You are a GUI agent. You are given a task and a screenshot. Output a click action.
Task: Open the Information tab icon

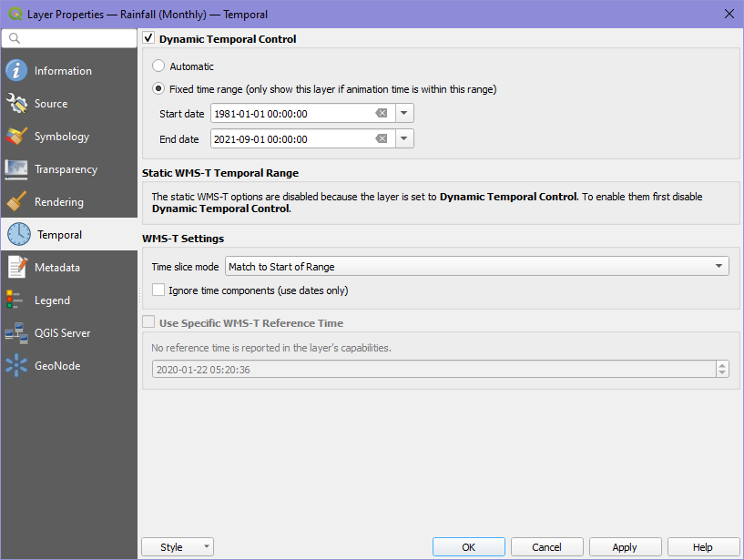click(17, 69)
